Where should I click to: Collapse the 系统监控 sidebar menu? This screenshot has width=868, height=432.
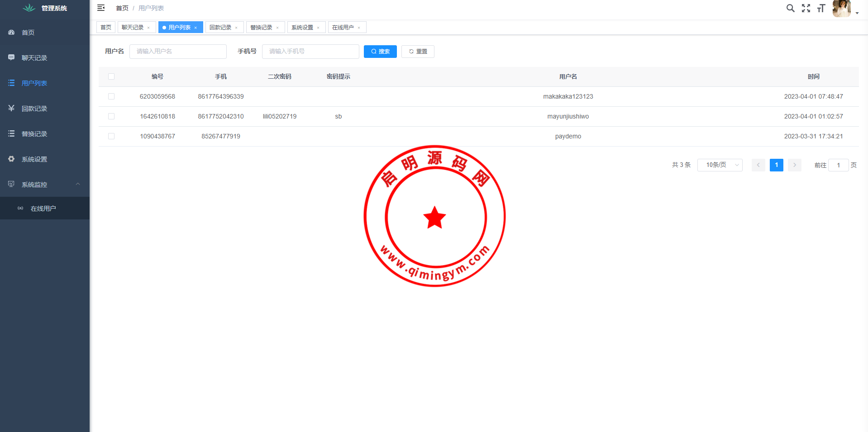pos(78,184)
